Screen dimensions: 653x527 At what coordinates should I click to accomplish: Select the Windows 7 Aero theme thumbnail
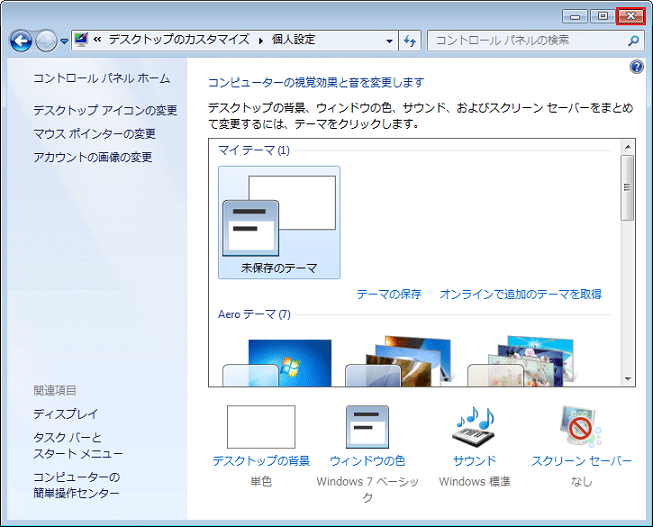277,362
